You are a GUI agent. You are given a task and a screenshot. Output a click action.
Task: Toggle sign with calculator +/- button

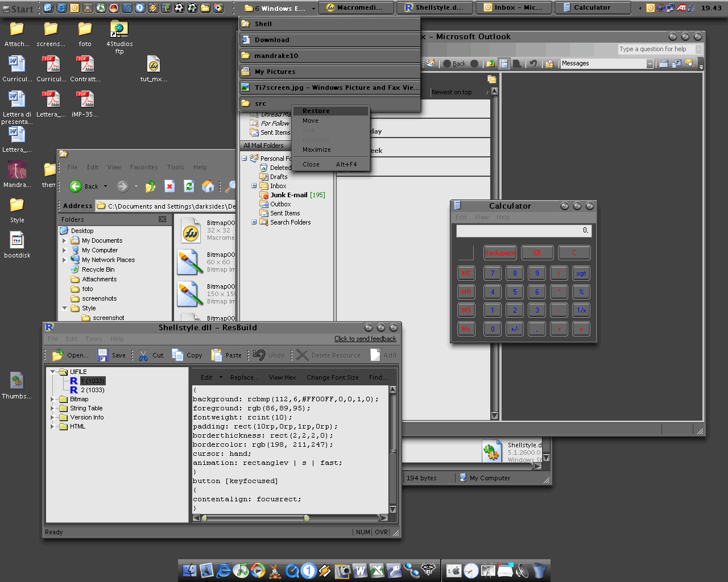point(515,329)
